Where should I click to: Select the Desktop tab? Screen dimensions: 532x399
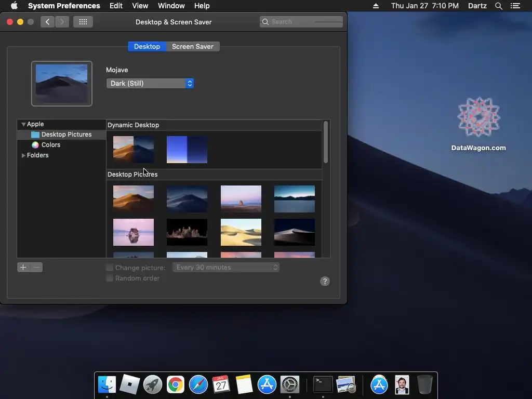[x=147, y=46]
